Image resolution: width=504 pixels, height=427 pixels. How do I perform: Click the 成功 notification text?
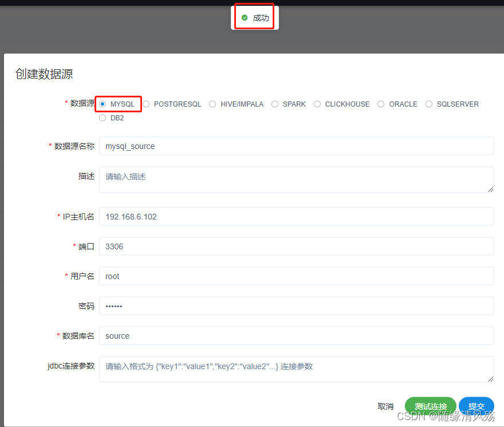pos(261,18)
